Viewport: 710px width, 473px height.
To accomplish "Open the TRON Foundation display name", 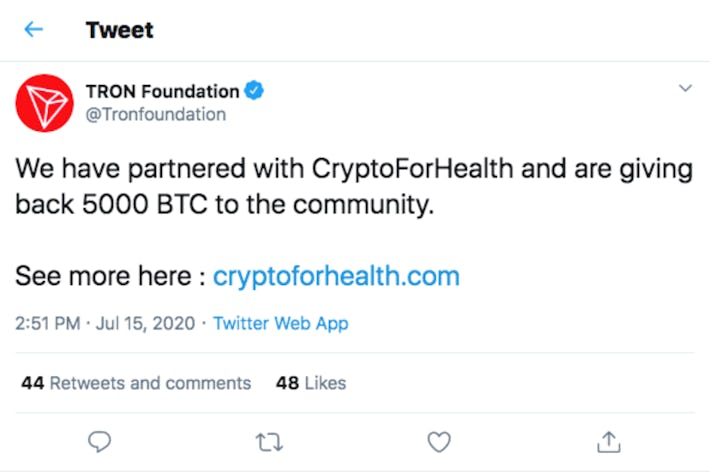I will click(x=163, y=91).
